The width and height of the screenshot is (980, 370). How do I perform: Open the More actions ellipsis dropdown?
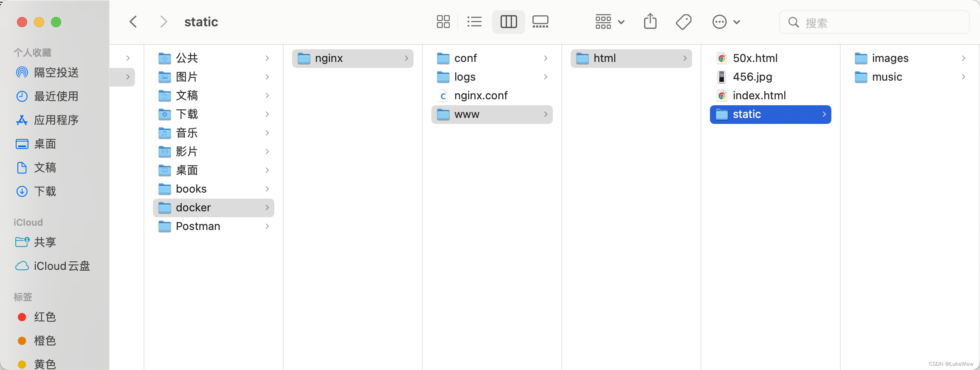[726, 22]
